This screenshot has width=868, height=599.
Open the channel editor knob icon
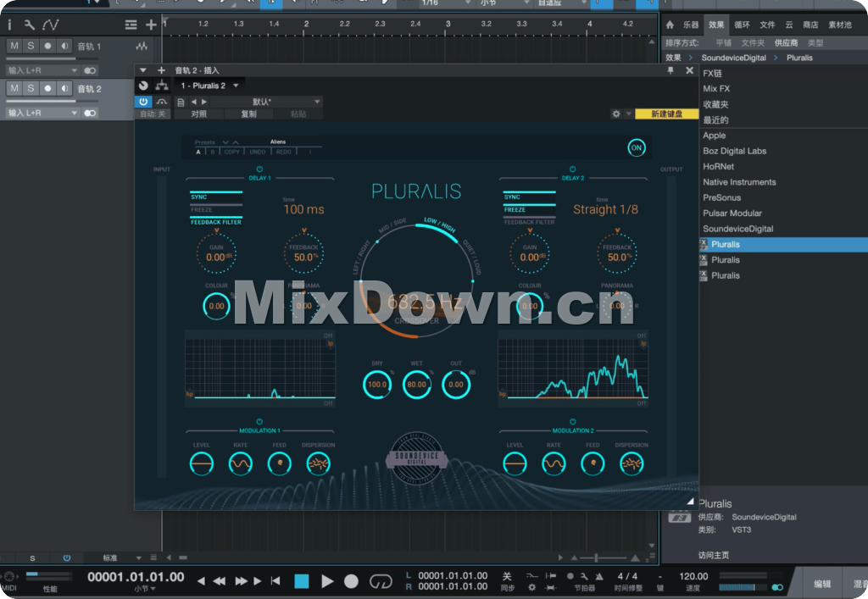(x=143, y=86)
